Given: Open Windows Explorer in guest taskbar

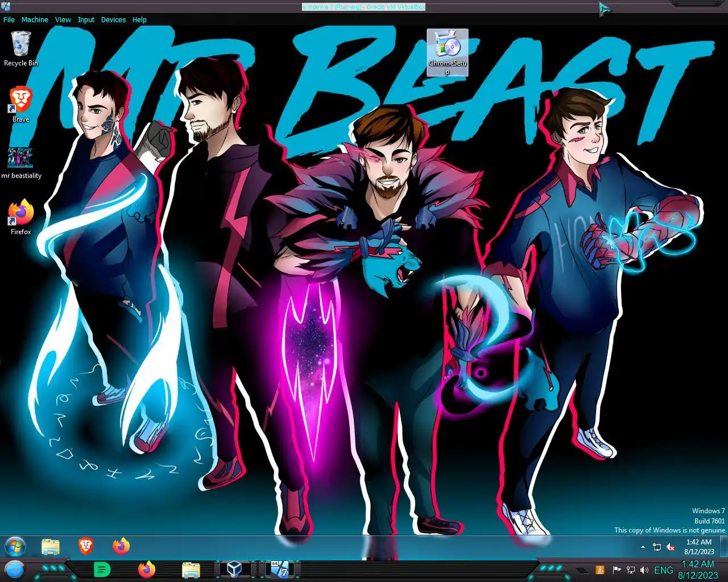Looking at the screenshot, I should click(x=51, y=547).
